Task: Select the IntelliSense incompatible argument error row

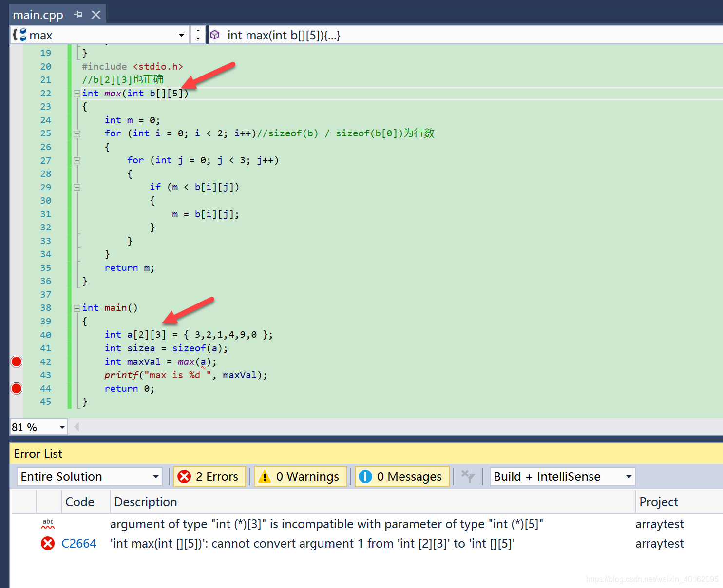Action: 367,524
